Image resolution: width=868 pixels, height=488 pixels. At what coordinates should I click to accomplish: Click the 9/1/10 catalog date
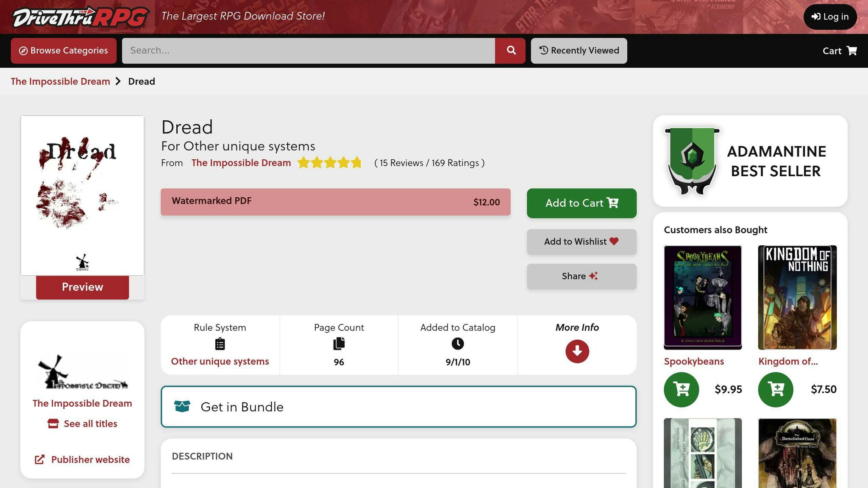coord(458,362)
